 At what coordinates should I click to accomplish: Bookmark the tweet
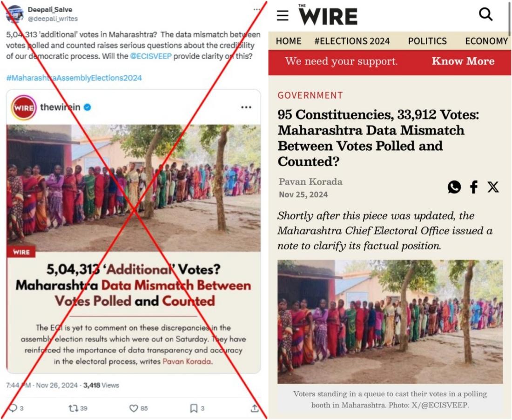tap(194, 408)
